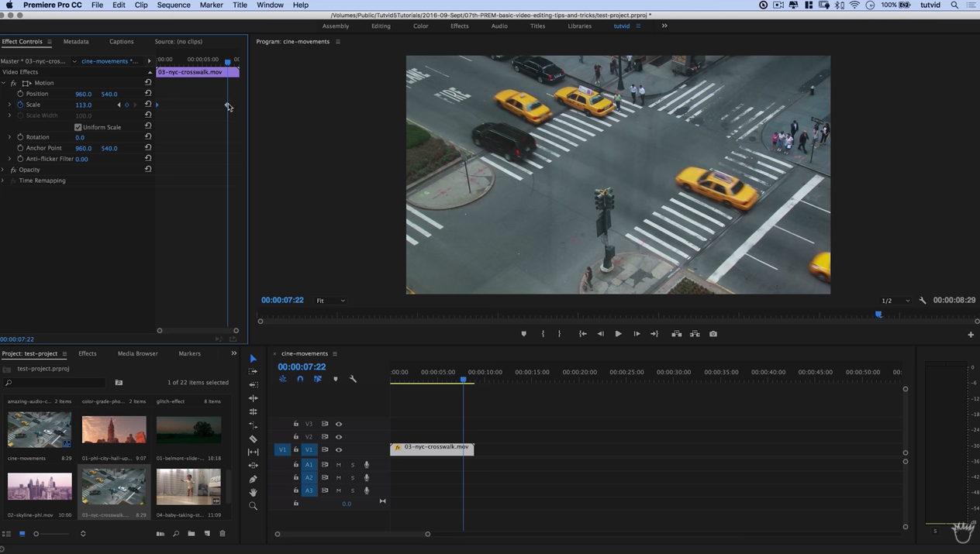Open the Media Browser tab
Viewport: 980px width, 554px height.
pyautogui.click(x=137, y=353)
